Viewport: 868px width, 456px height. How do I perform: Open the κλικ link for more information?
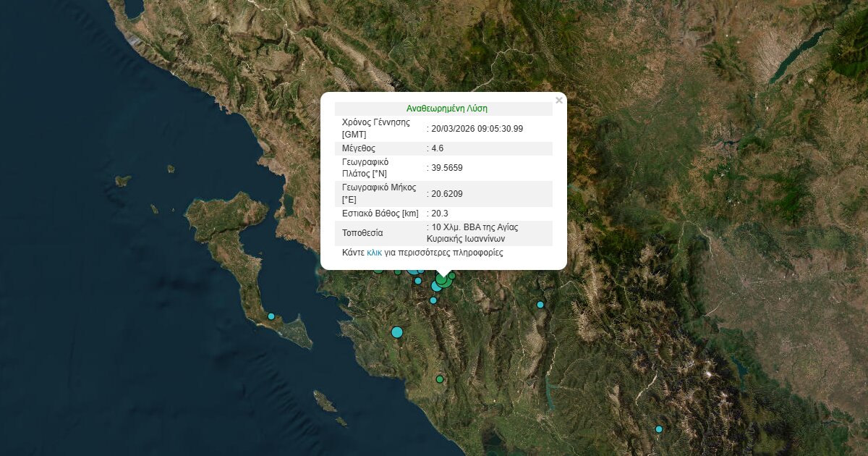(374, 253)
